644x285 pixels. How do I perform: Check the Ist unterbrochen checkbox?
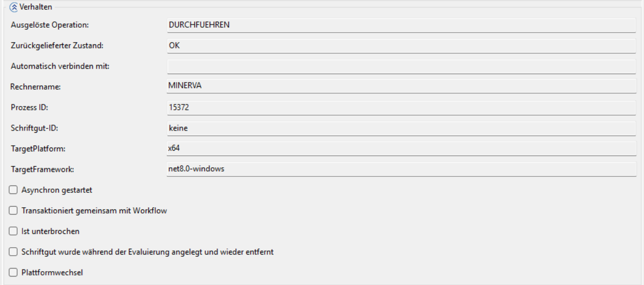click(x=13, y=231)
